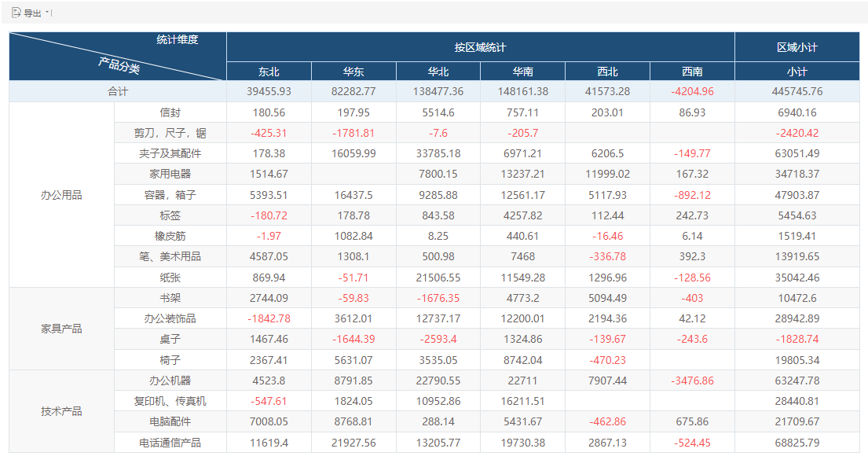Viewport: 868px width, 456px height.
Task: Click the 小计 column header
Action: (x=797, y=72)
